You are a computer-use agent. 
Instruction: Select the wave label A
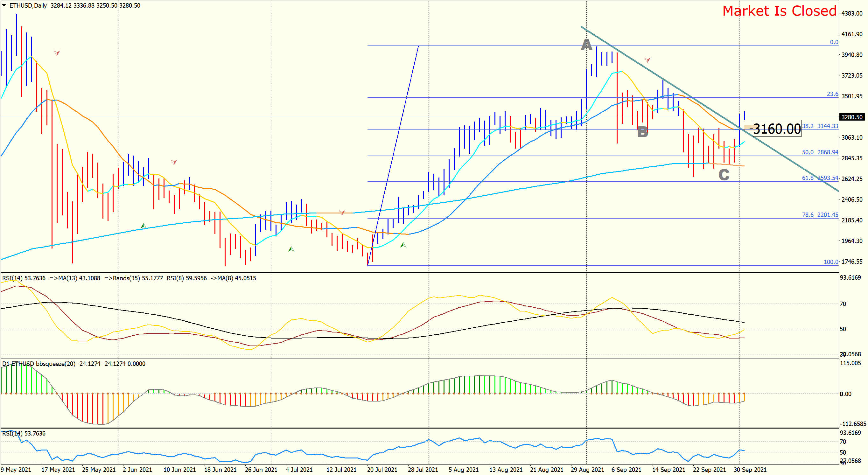[x=586, y=45]
